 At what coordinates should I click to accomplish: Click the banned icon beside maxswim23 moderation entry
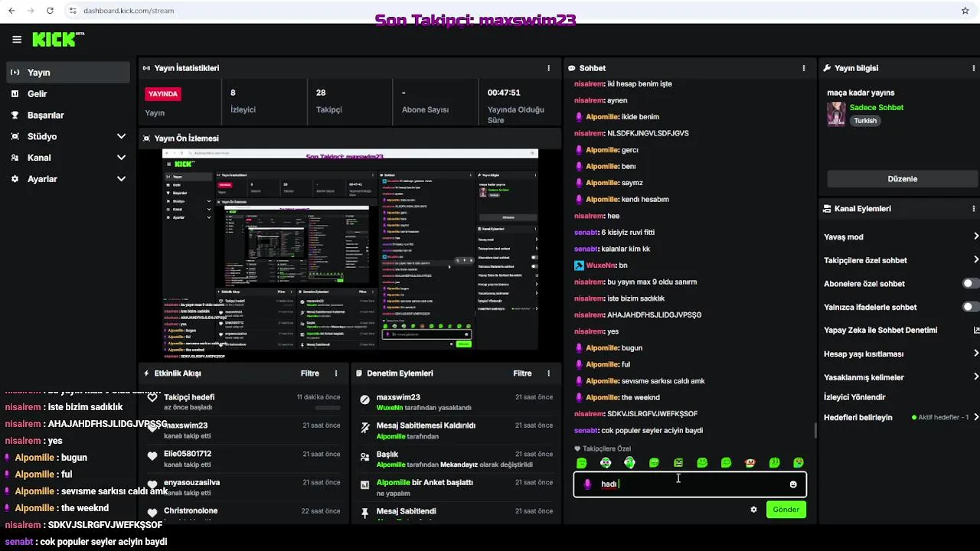[x=365, y=399]
